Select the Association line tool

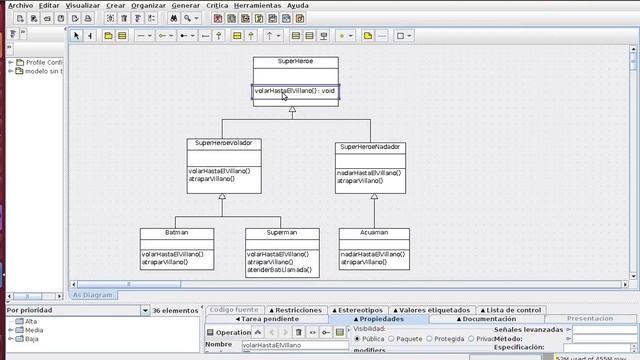[x=141, y=36]
